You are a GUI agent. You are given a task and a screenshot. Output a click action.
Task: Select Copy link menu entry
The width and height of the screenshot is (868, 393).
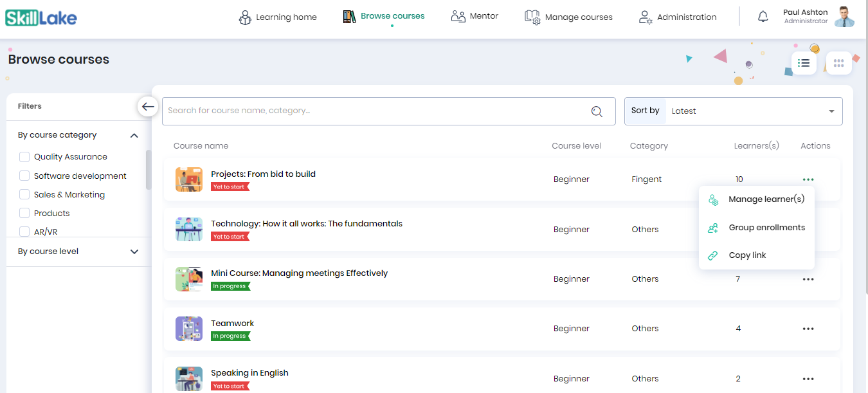coord(757,255)
